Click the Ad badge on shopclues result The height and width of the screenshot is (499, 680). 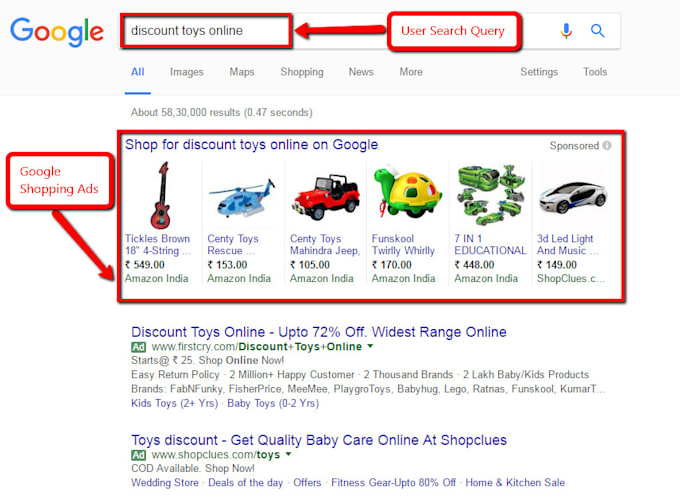click(138, 455)
